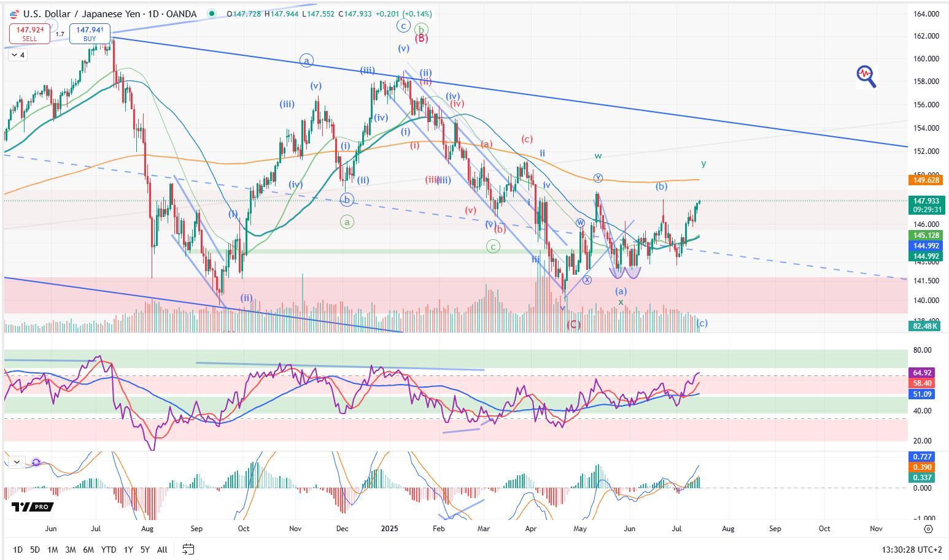Select the 5D time range
This screenshot has width=949, height=560.
[x=35, y=550]
